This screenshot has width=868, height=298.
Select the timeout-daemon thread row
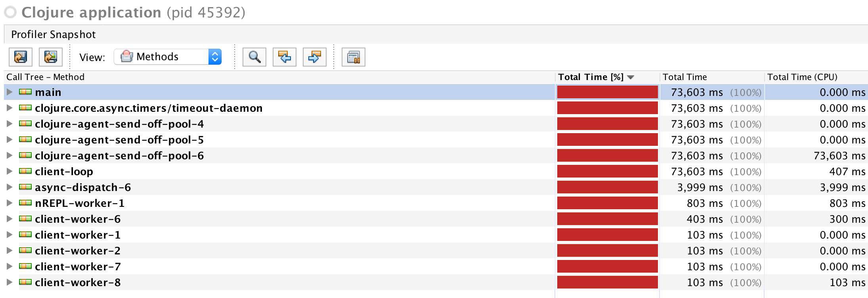(x=436, y=108)
